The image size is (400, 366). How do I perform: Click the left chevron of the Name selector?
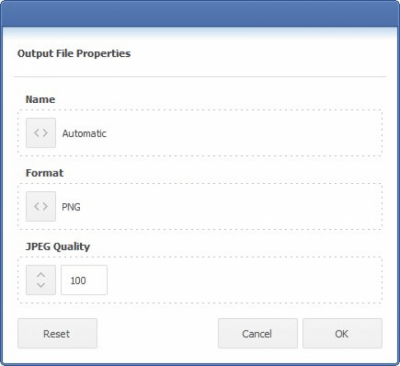pyautogui.click(x=37, y=133)
